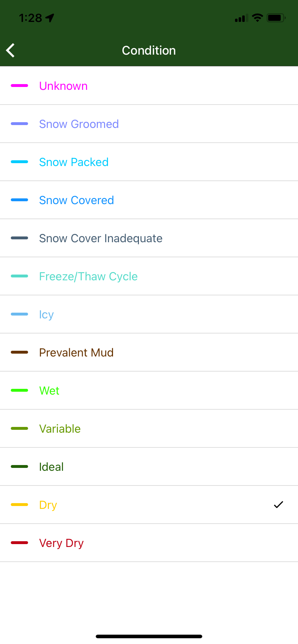Select Snow Cover Inadequate
298x644 pixels.
(149, 238)
